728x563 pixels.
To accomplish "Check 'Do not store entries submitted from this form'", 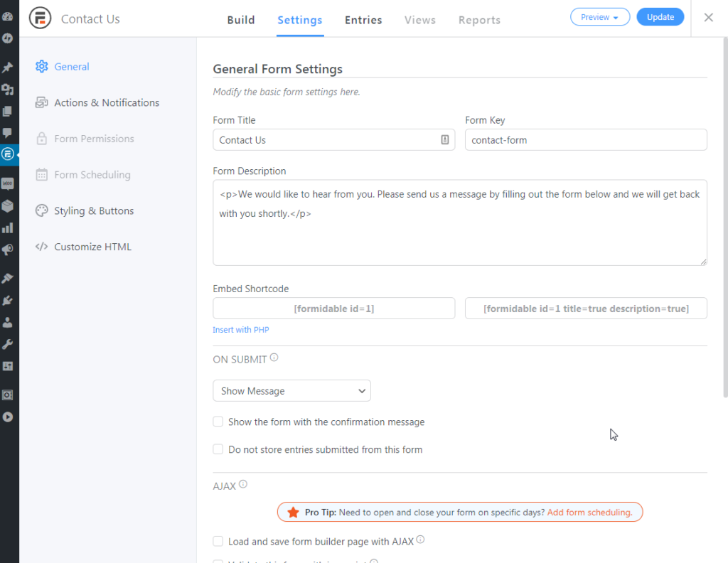I will tap(218, 449).
